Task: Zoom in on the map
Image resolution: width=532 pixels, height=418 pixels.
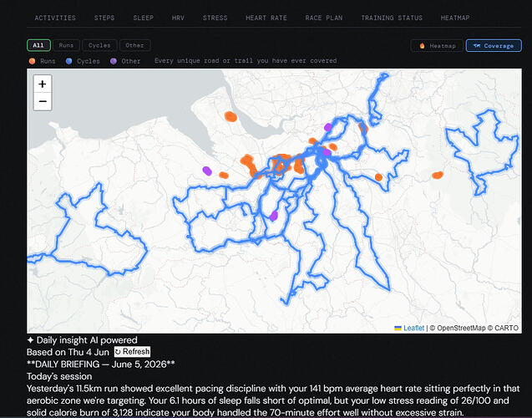Action: pyautogui.click(x=43, y=84)
